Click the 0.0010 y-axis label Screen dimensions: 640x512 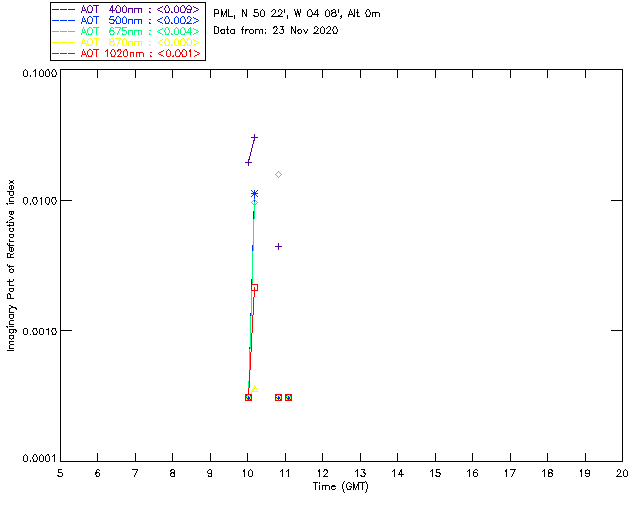[40, 331]
